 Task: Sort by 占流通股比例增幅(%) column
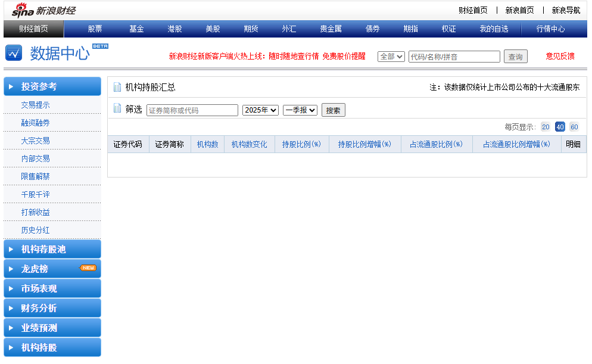click(x=516, y=144)
